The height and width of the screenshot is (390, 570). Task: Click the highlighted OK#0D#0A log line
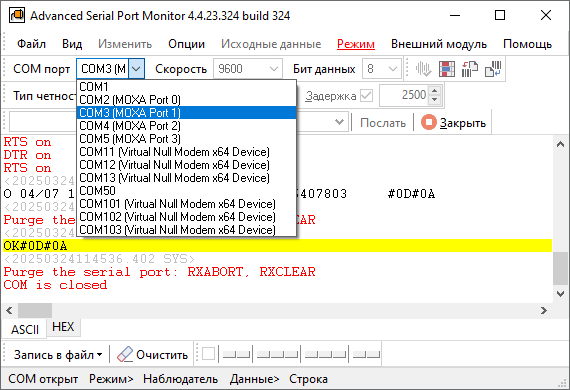pos(277,246)
